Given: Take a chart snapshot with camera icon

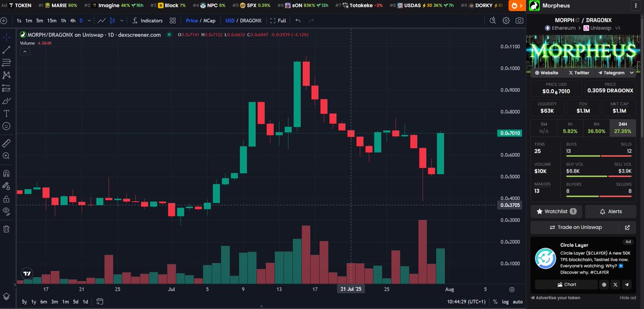Looking at the screenshot, I should pyautogui.click(x=519, y=20).
